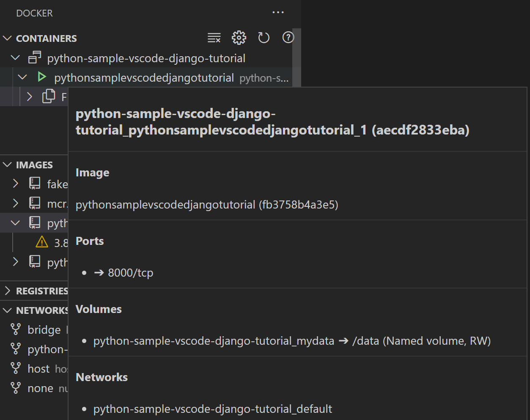Expand the REGISTRIES section
The height and width of the screenshot is (420, 530).
tap(7, 291)
